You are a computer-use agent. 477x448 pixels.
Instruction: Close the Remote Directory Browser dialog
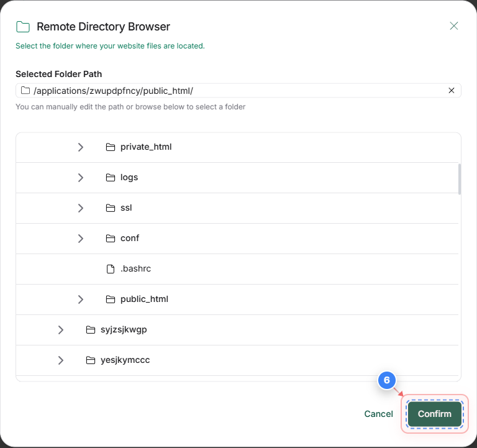click(453, 26)
